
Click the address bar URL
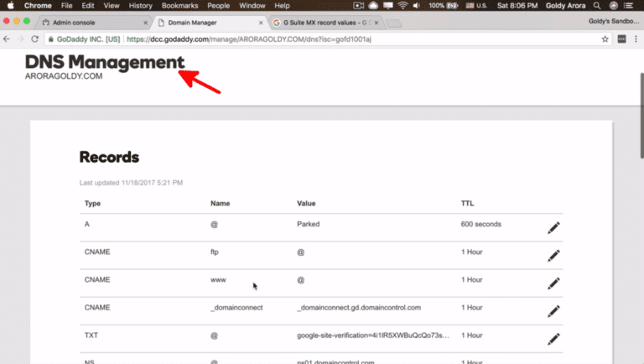(249, 39)
